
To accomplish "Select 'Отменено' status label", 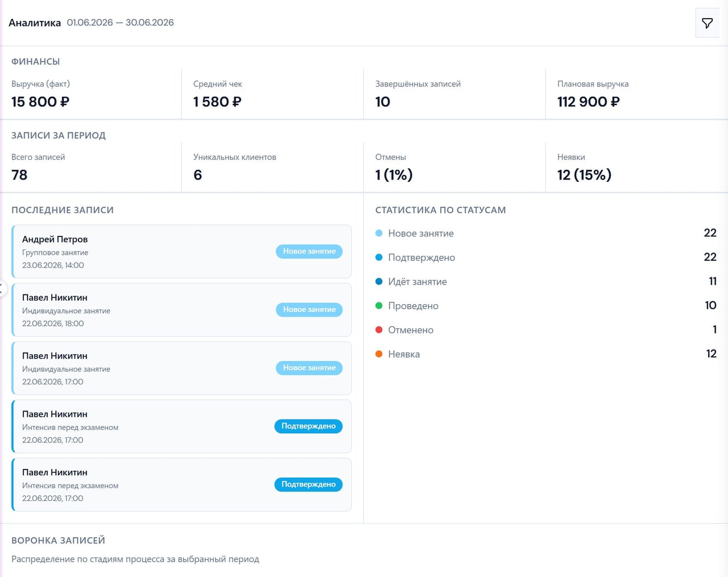I will coord(411,330).
